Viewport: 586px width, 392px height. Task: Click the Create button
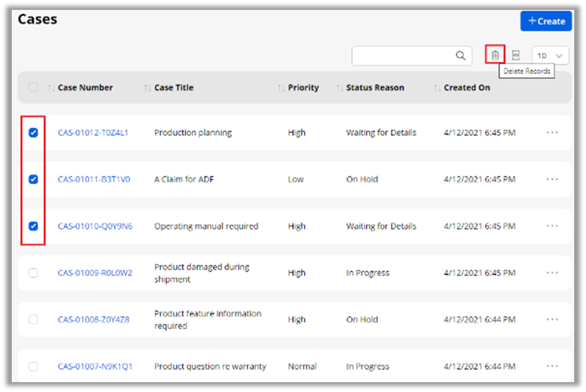pyautogui.click(x=546, y=21)
